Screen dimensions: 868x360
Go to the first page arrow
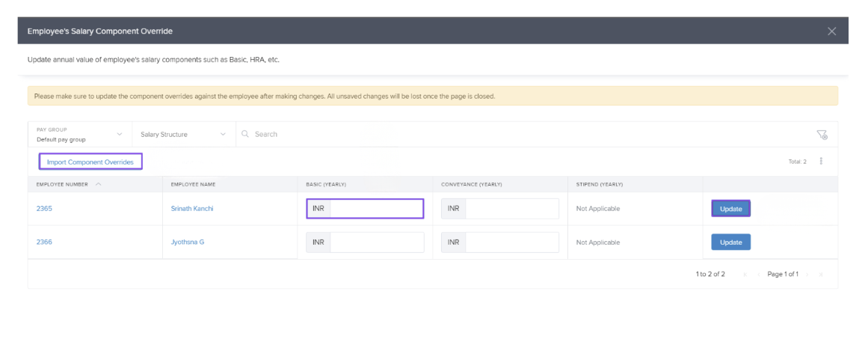coord(745,275)
